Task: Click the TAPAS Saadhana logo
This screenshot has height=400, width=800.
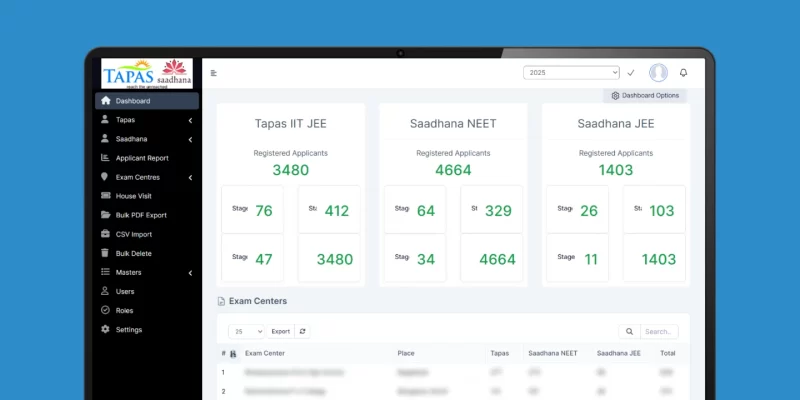Action: 147,73
